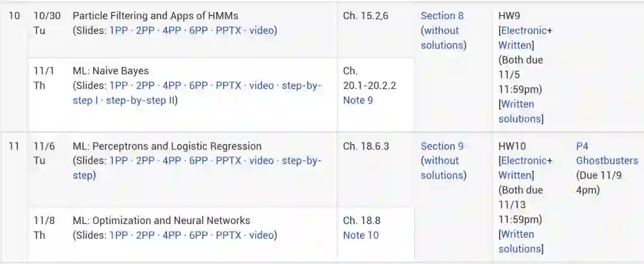
Task: Open 4PP slides for Neural Networks lecture
Action: [x=172, y=235]
